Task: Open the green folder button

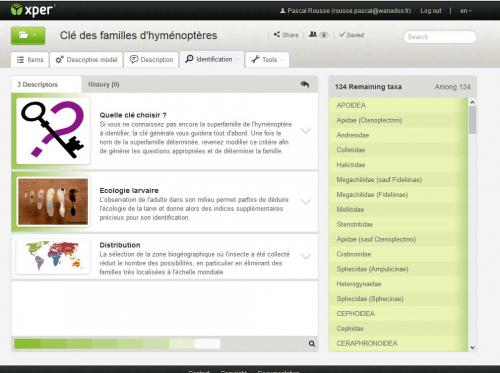Action: click(x=28, y=35)
